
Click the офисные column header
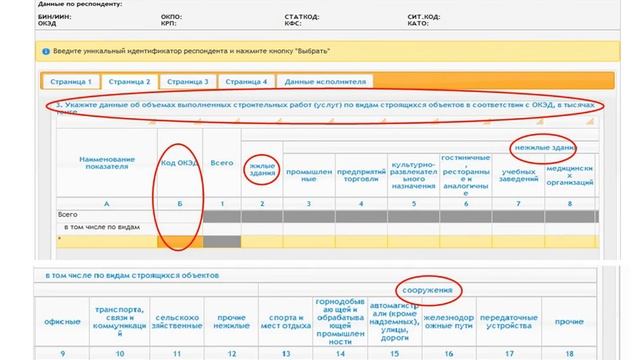click(62, 322)
